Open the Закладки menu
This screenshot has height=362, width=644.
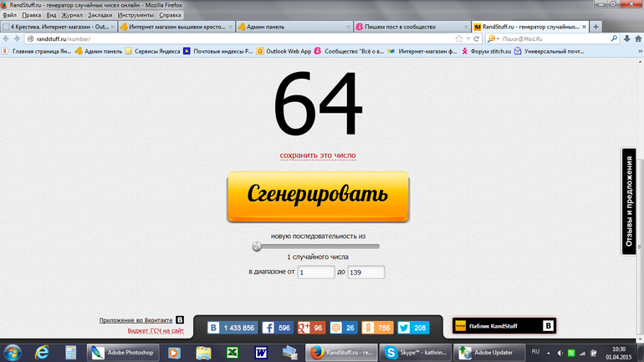coord(100,15)
